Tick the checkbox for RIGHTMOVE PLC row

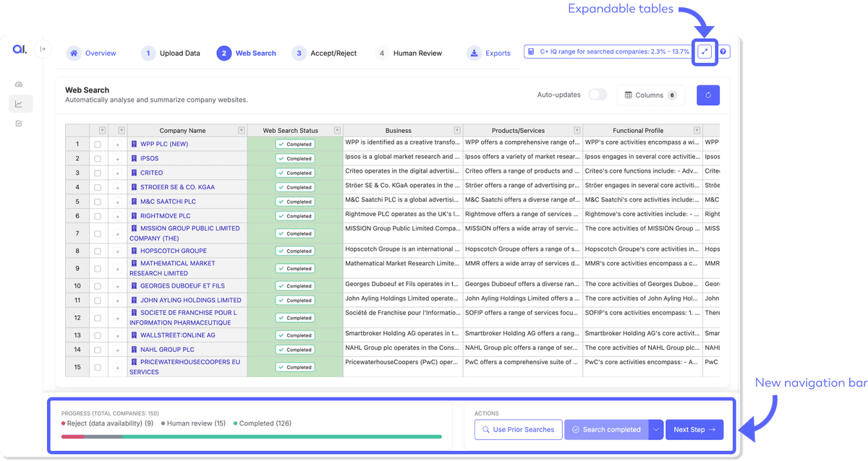click(98, 216)
